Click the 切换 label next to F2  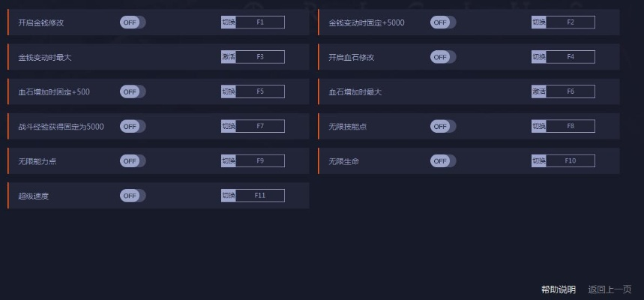click(x=539, y=22)
